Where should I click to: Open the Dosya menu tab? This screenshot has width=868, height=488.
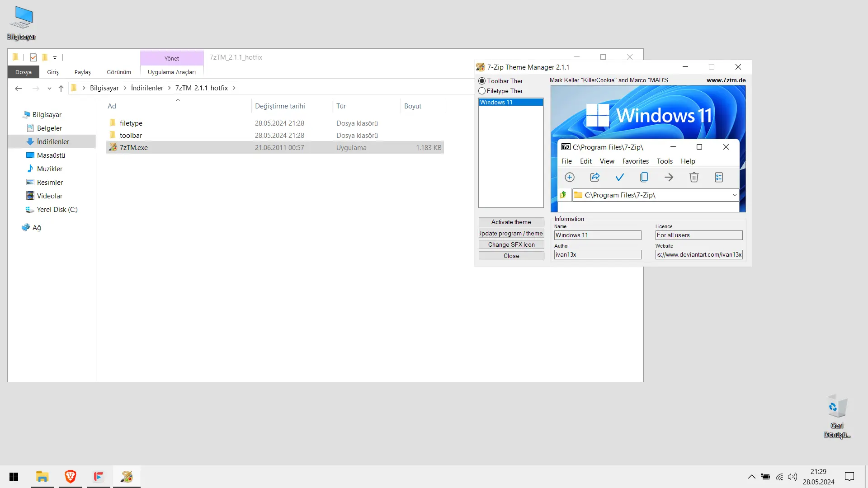[24, 72]
